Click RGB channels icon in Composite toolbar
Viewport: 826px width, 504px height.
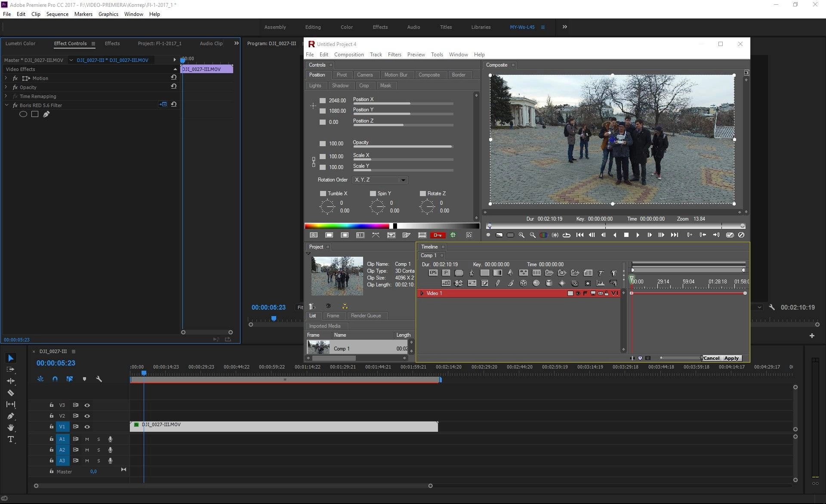(x=544, y=235)
